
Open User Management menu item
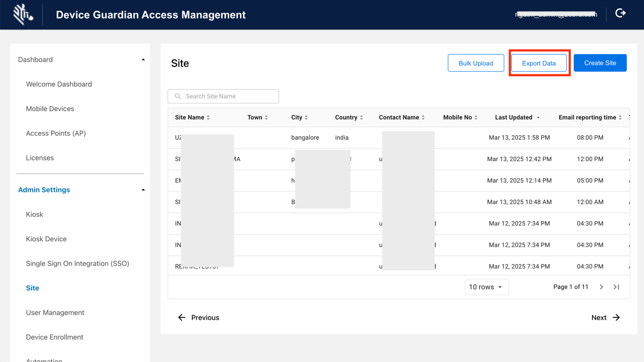tap(55, 312)
